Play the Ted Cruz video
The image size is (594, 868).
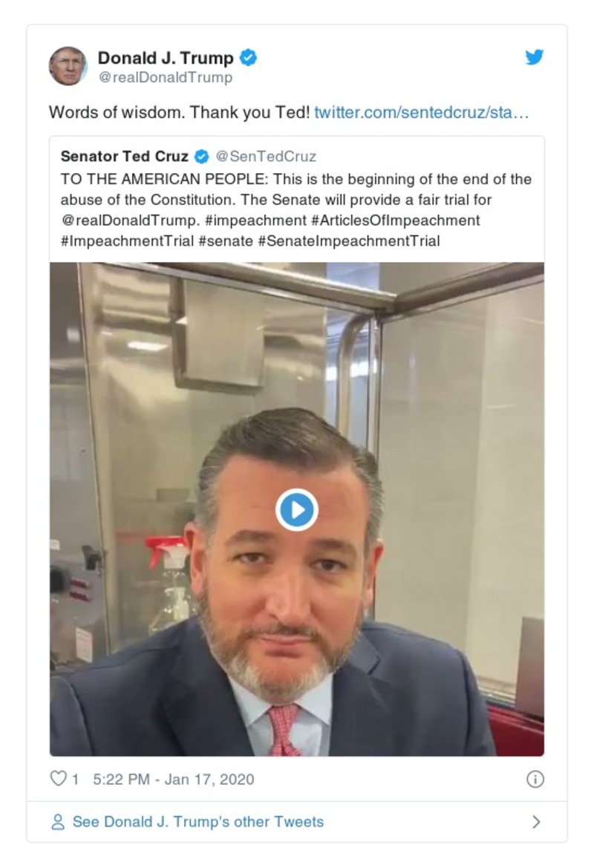click(297, 510)
